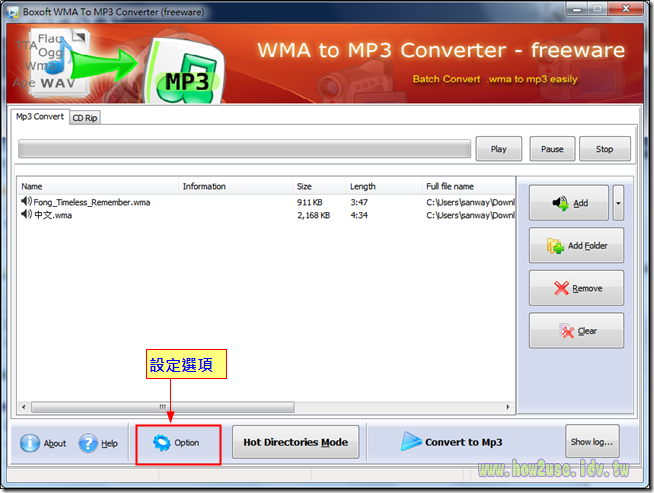Remove the selected file from list
Screen dimensions: 654x493
[576, 289]
